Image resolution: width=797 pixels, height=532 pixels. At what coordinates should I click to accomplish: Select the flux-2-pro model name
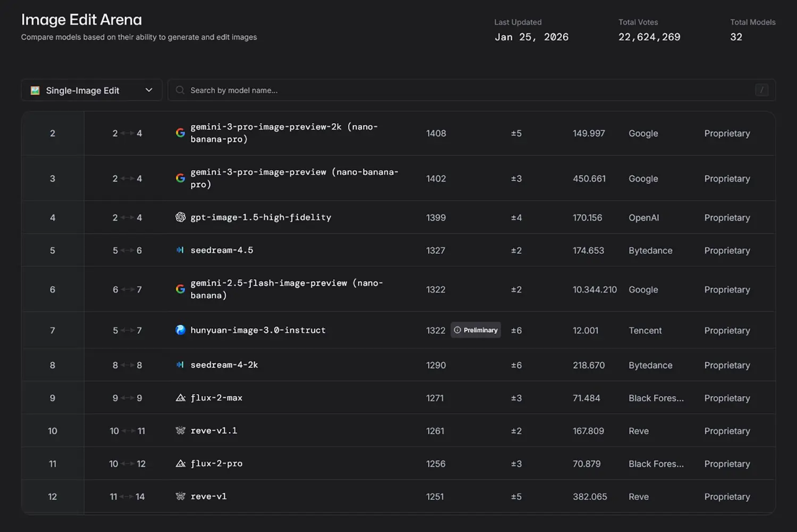click(x=216, y=464)
